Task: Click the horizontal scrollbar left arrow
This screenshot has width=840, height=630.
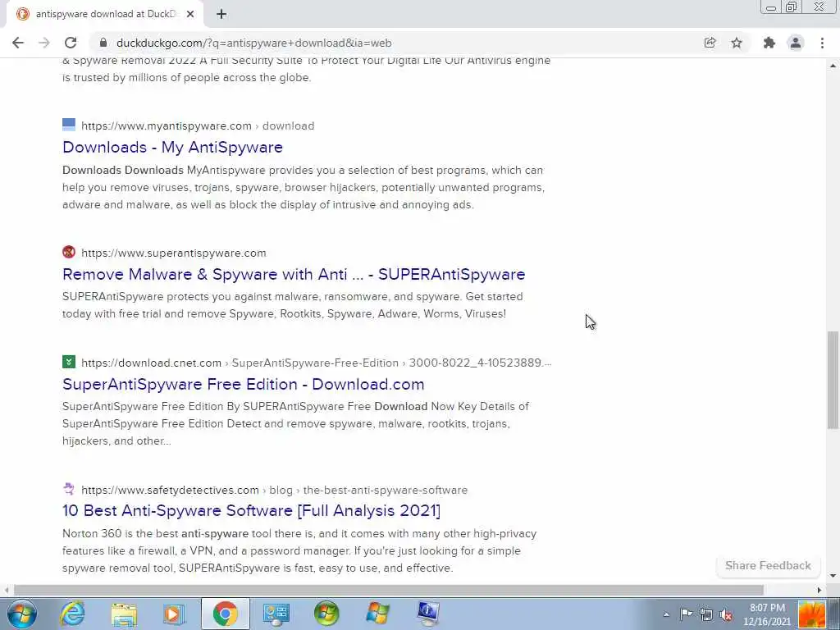Action: click(x=6, y=590)
